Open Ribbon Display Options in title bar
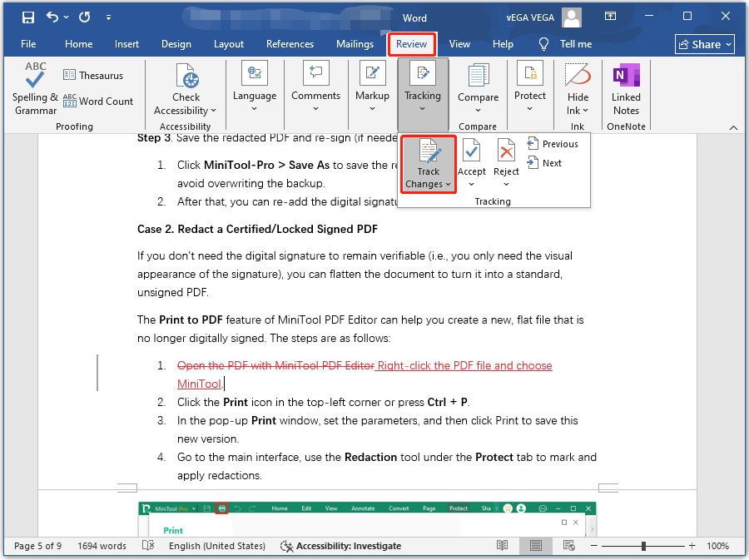The width and height of the screenshot is (749, 560). [611, 17]
